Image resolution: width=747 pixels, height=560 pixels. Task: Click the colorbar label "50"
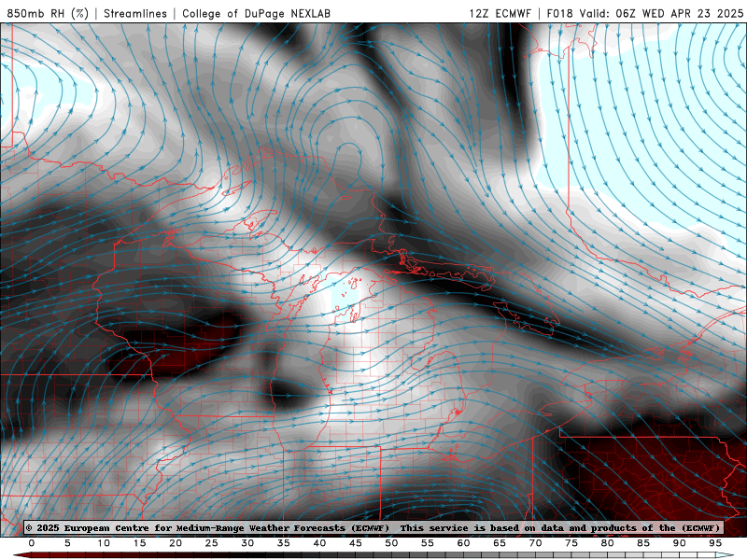point(391,543)
